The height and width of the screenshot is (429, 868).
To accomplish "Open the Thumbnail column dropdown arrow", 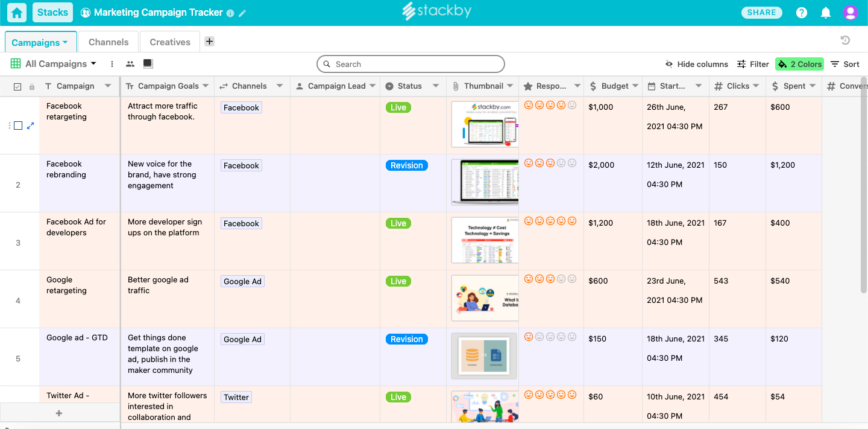I will coord(510,86).
